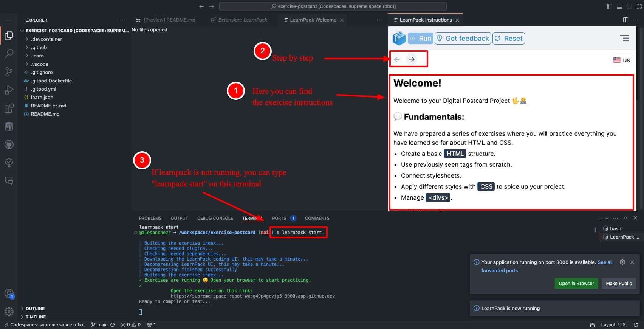644x329 pixels.
Task: Open terminal panel more actions
Action: coord(616,218)
